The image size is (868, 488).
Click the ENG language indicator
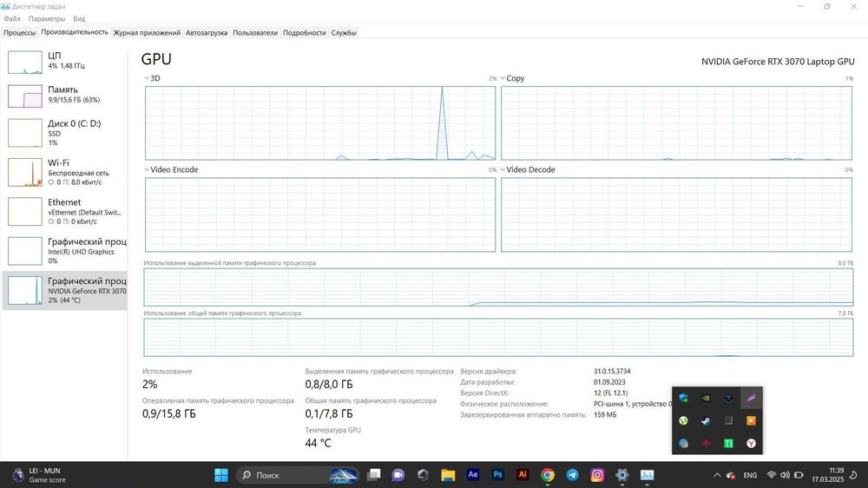tap(750, 475)
